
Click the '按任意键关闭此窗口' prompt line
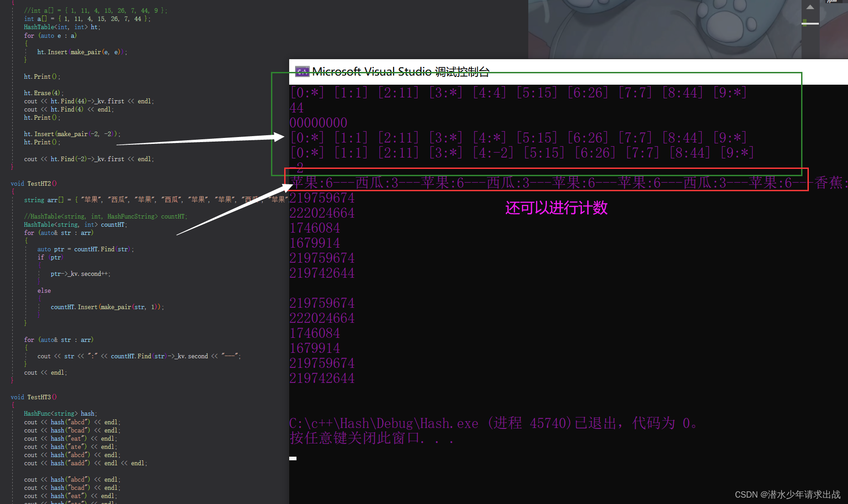coord(372,438)
